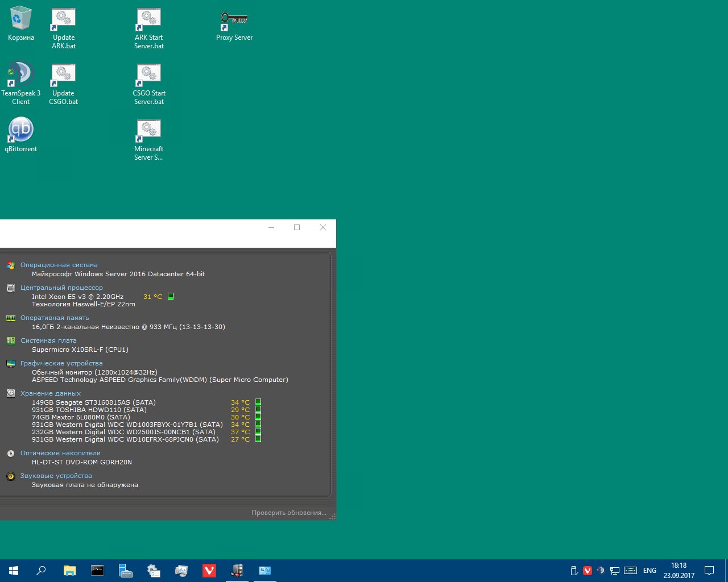This screenshot has height=582, width=728.
Task: Select the TeamSpeak 3 Client shortcut
Action: [20, 83]
